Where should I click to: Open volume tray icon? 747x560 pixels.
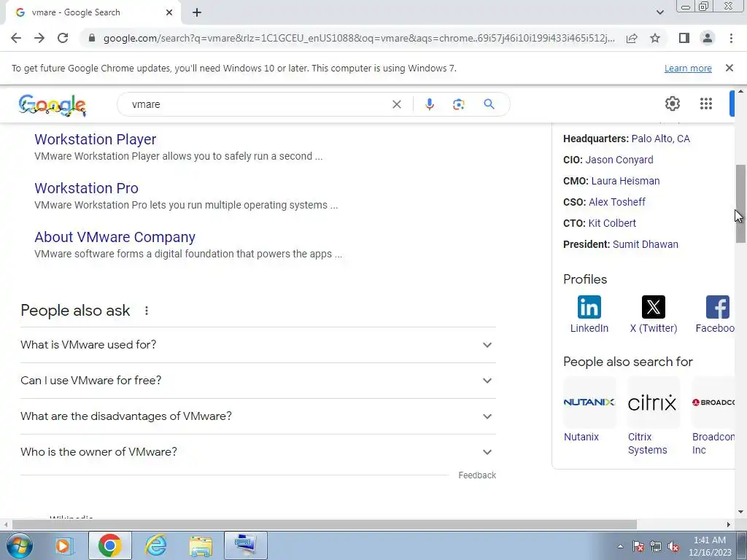point(673,546)
